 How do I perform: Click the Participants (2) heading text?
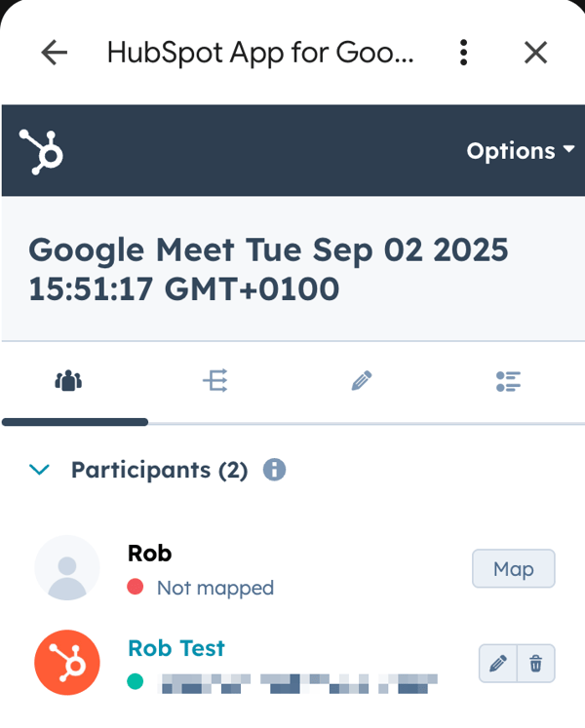point(159,470)
